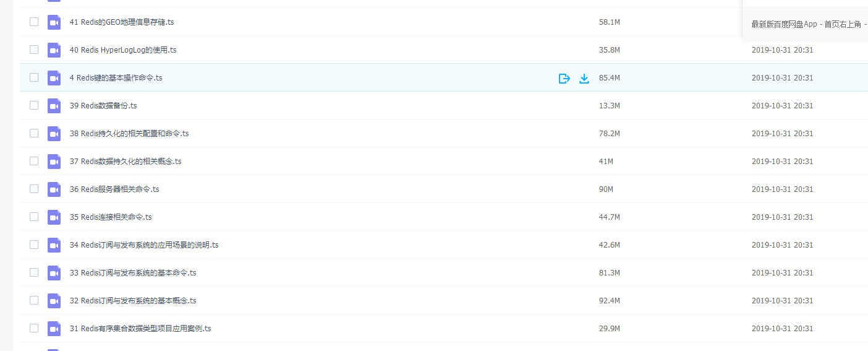Tick checkbox for 38 Redis持久化的相关配置和命令.ts

click(34, 133)
